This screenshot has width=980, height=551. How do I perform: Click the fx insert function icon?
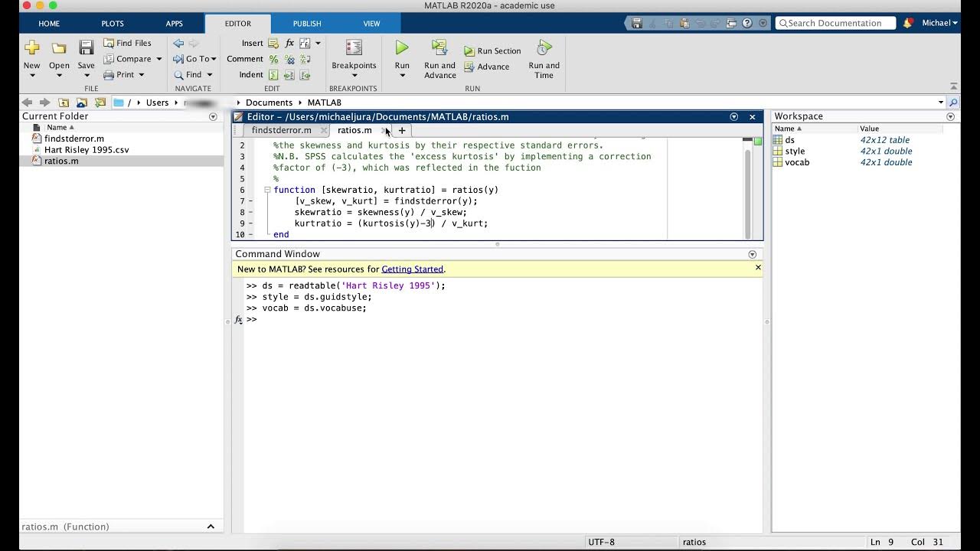pos(289,43)
